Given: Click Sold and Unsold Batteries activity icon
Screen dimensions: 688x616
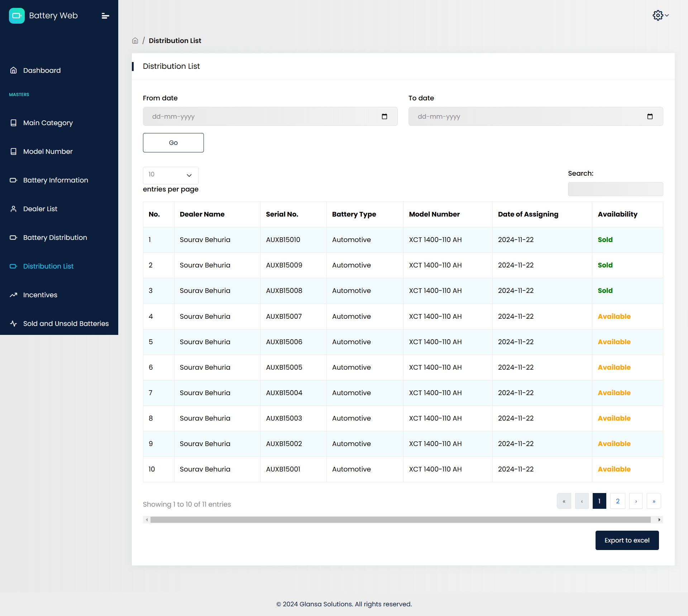Looking at the screenshot, I should point(14,323).
